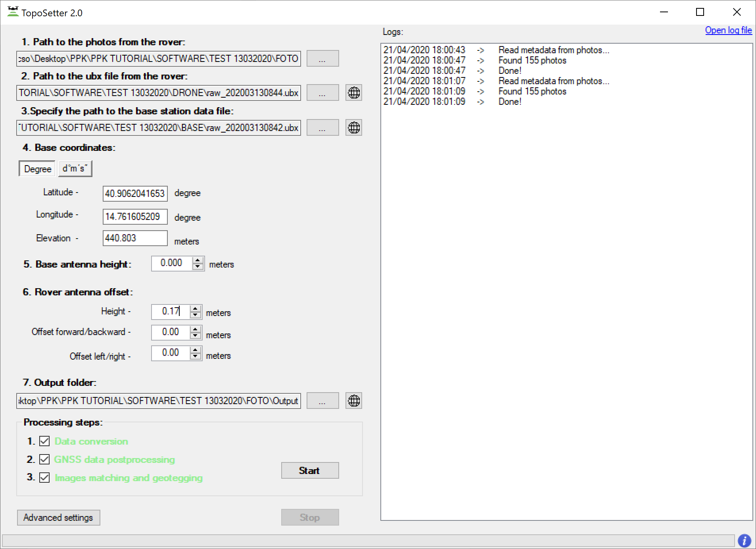This screenshot has height=549, width=756.
Task: Switch coordinates to Degree format
Action: coord(38,169)
